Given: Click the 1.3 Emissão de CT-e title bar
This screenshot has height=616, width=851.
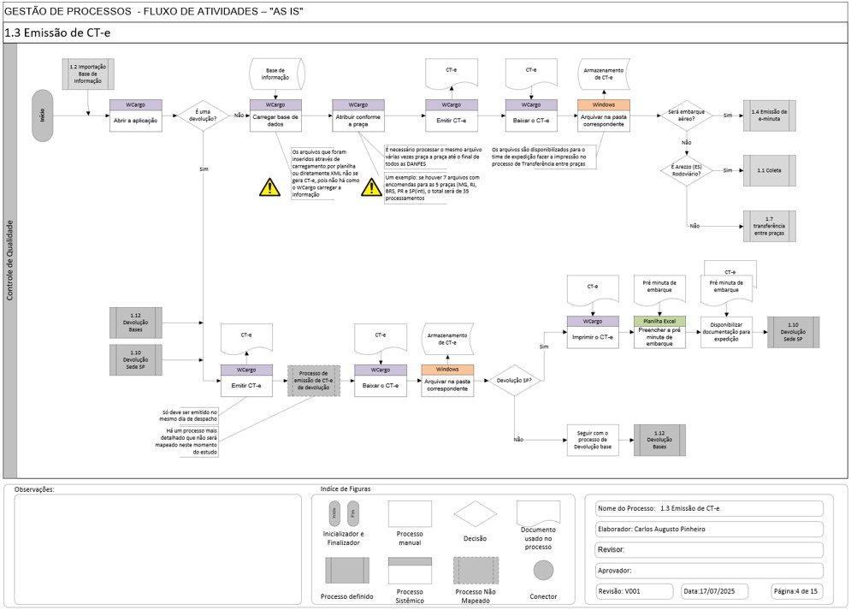Looking at the screenshot, I should coord(426,33).
